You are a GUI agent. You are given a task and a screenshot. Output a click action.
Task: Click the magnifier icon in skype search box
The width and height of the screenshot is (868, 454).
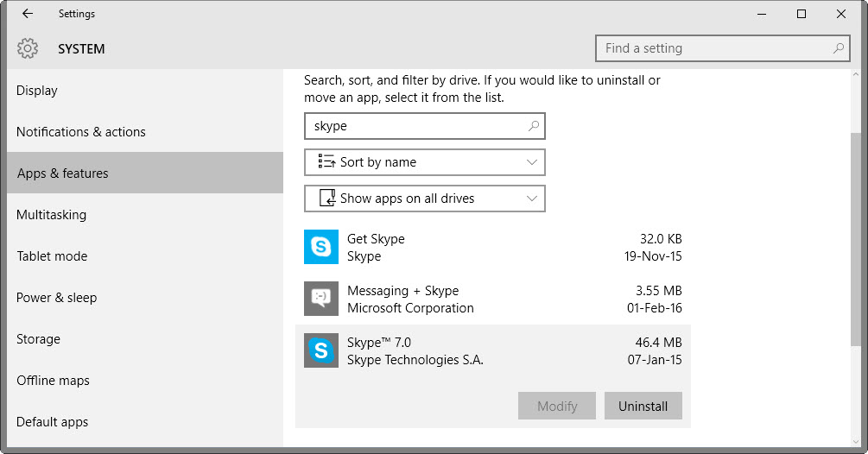(x=534, y=126)
